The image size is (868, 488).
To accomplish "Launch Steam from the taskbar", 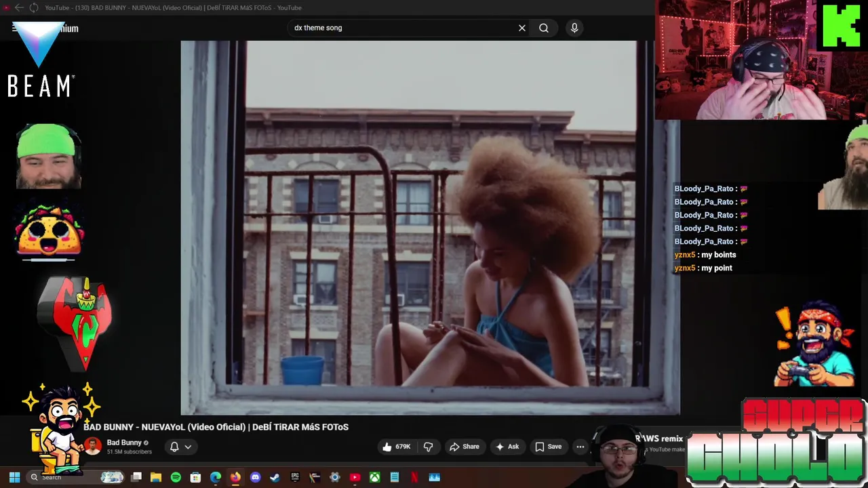I will [x=275, y=477].
